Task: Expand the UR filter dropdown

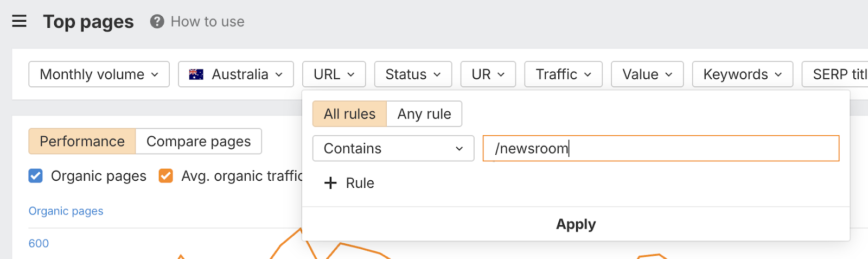Action: click(488, 74)
